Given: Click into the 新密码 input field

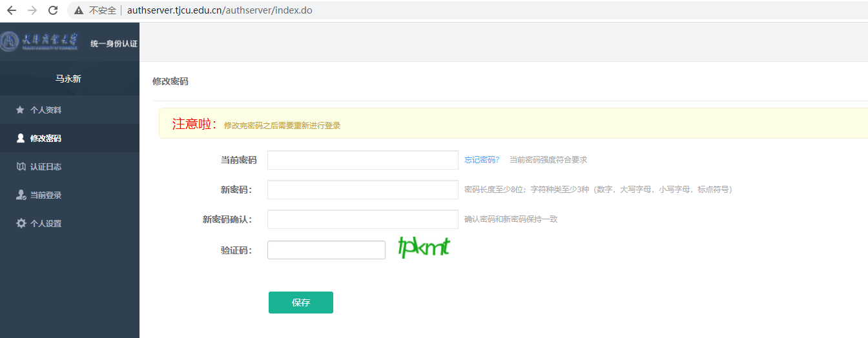Looking at the screenshot, I should pos(362,190).
